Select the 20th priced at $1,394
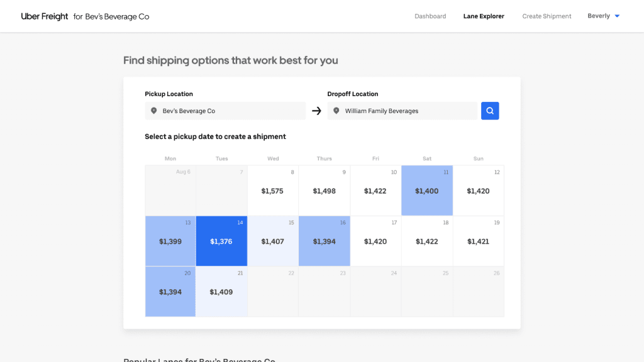This screenshot has height=362, width=644. (x=170, y=291)
